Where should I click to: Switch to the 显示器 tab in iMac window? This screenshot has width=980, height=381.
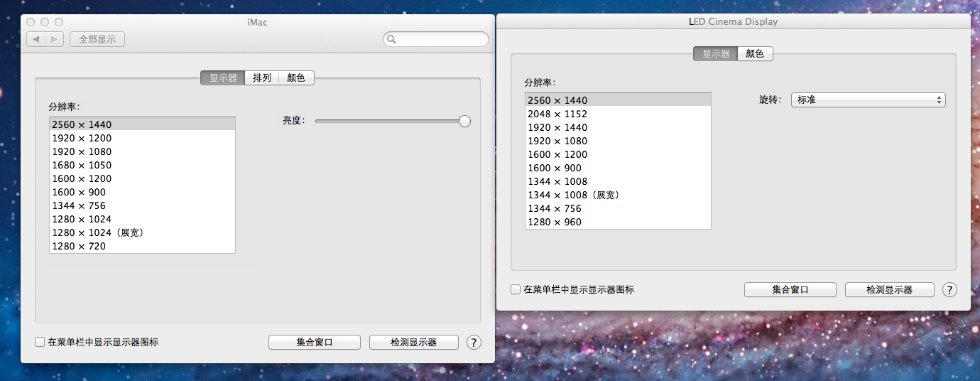pyautogui.click(x=223, y=78)
